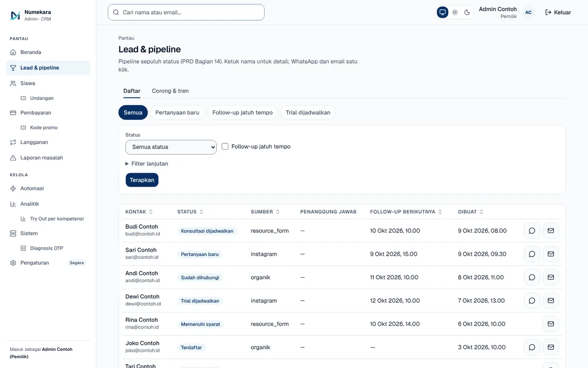Switch to the Corong & tren tab
588x368 pixels.
170,91
